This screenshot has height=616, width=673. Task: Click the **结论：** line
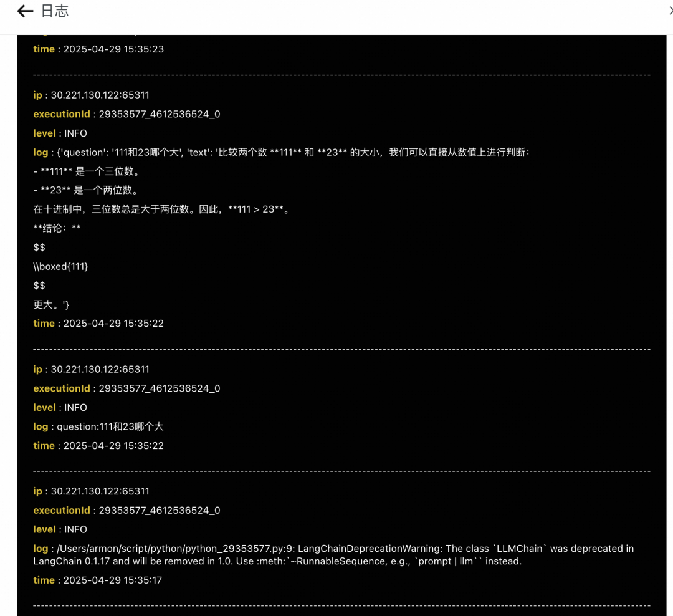[x=57, y=228]
